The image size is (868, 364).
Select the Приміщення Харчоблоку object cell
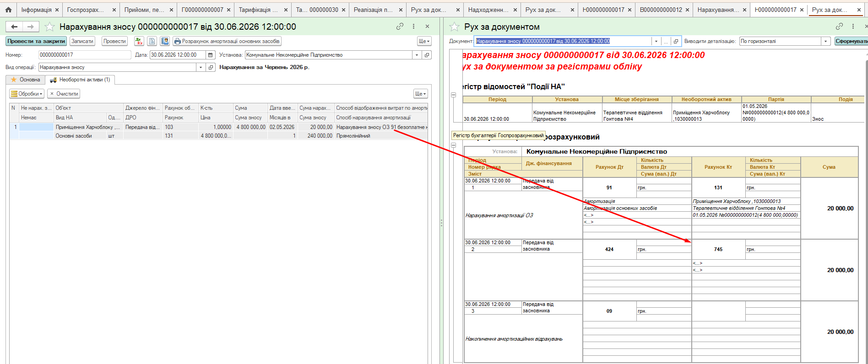pos(88,127)
